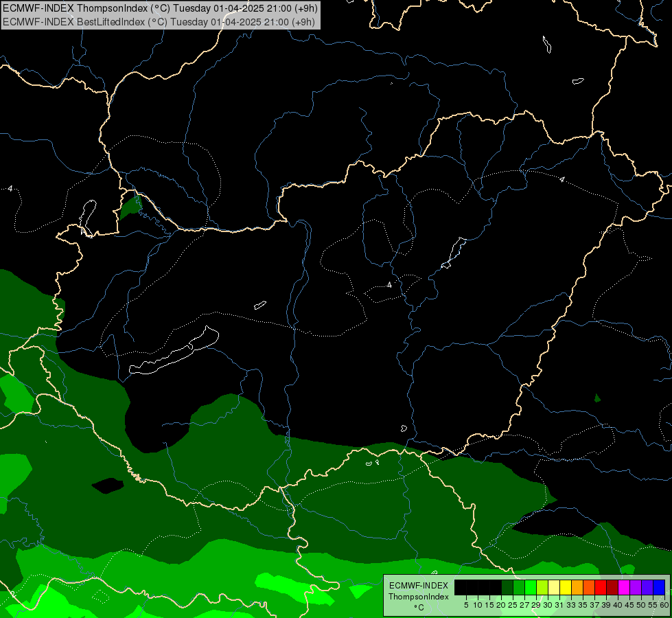Choose the orange-red 35–37 legend swatch
The width and height of the screenshot is (672, 618).
pos(589,587)
